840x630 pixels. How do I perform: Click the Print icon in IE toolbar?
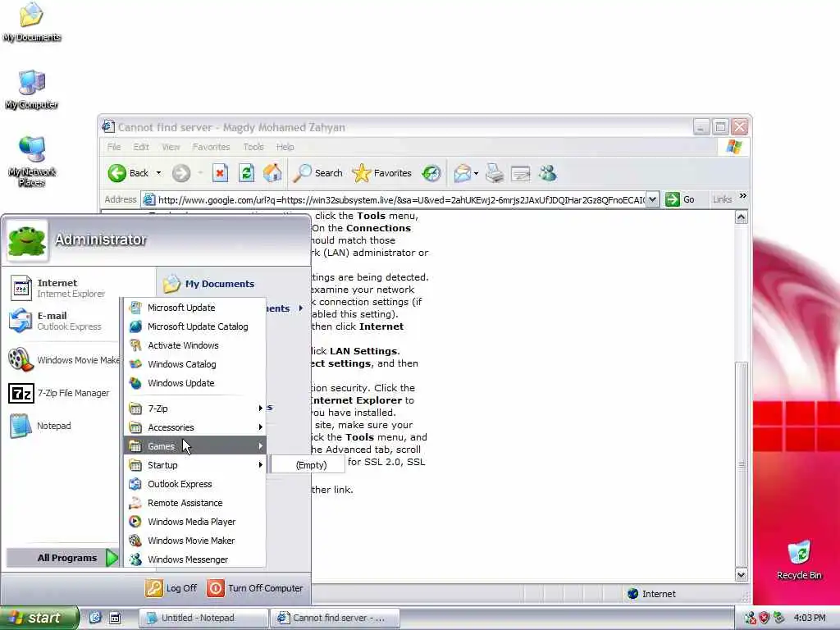[495, 173]
